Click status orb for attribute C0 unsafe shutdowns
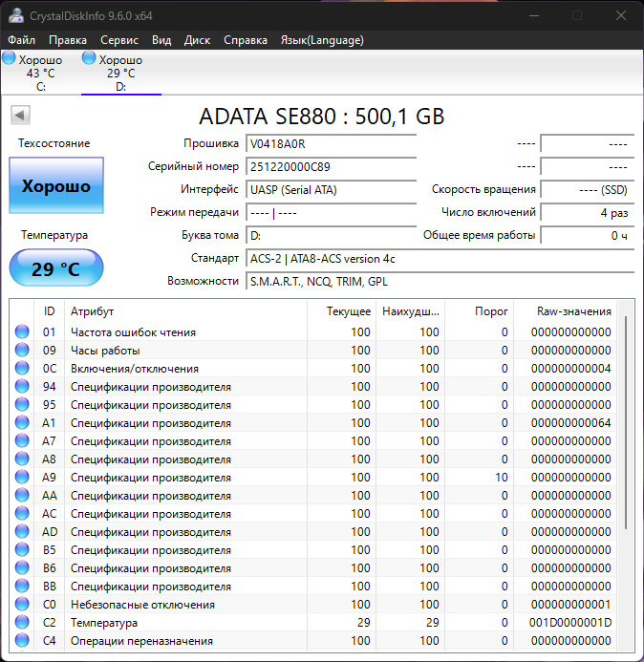Image resolution: width=644 pixels, height=662 pixels. (x=22, y=605)
